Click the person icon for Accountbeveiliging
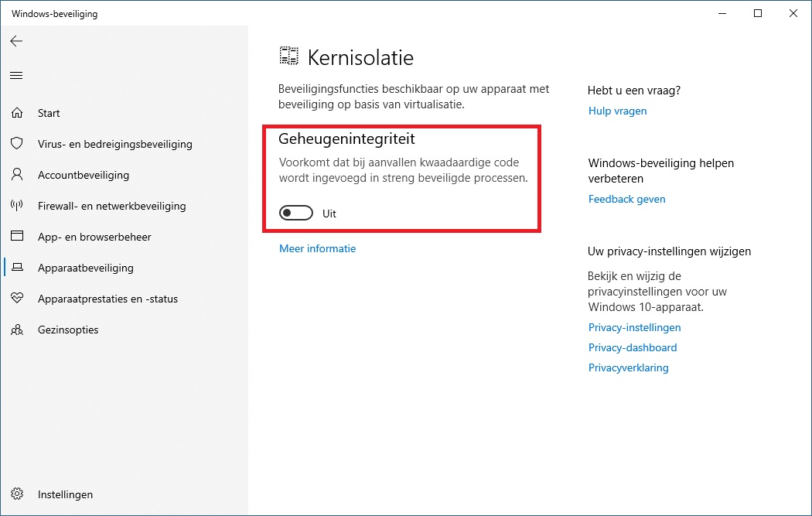 (x=17, y=175)
